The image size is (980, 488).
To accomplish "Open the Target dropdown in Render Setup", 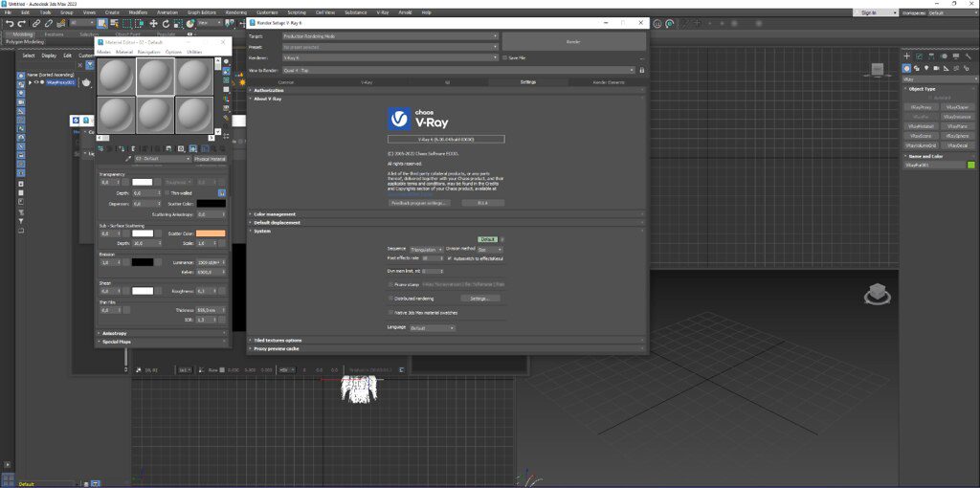I will 390,36.
